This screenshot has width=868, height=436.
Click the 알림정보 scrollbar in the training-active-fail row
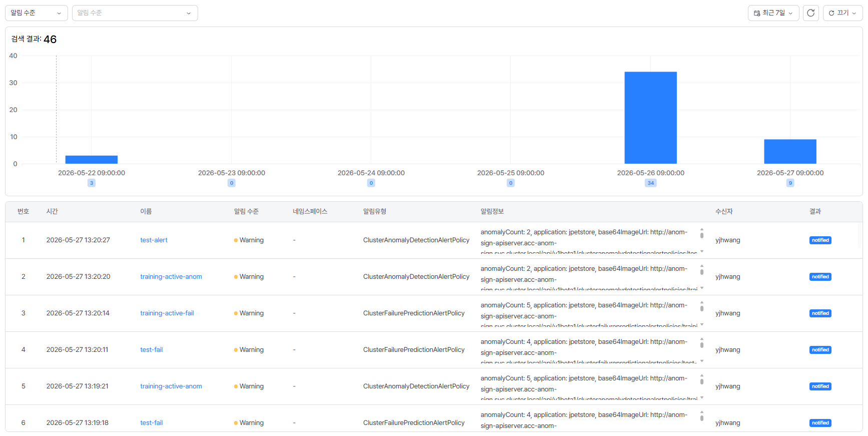702,313
